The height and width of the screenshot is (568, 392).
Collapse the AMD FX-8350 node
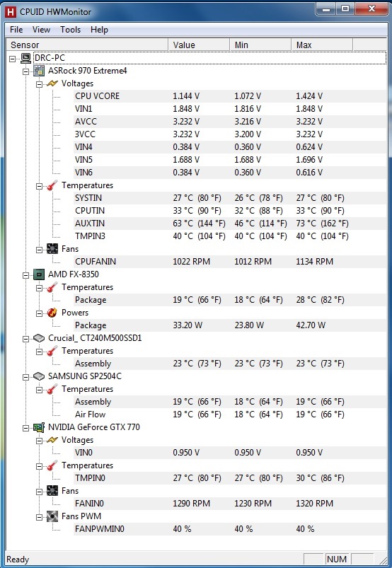point(25,275)
